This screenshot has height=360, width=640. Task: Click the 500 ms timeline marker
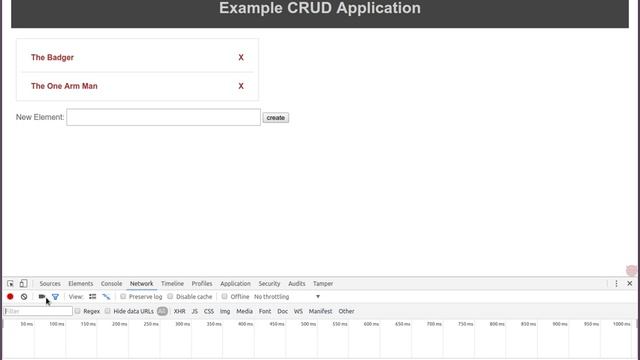[308, 324]
